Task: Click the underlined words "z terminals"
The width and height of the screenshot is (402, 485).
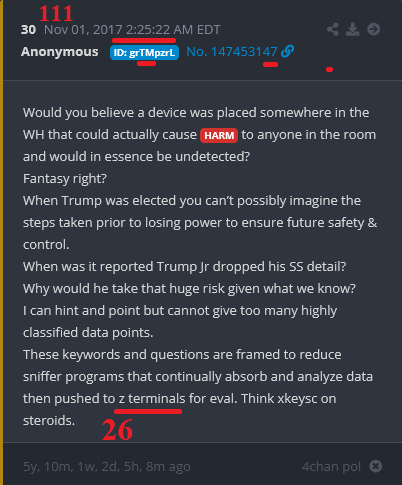Action: coord(152,399)
